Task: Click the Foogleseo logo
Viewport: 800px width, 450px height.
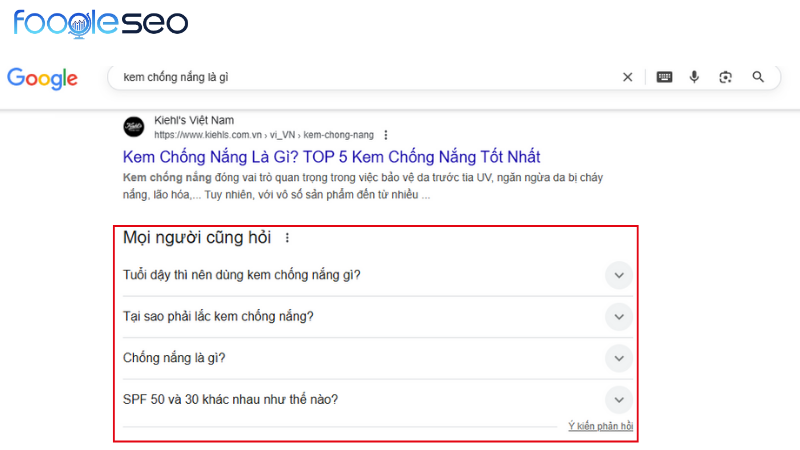Action: [101, 23]
